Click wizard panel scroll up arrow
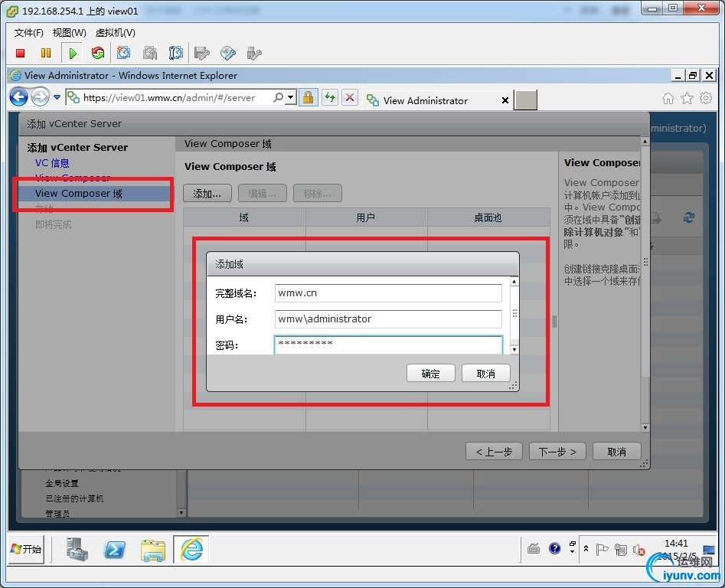 (645, 142)
